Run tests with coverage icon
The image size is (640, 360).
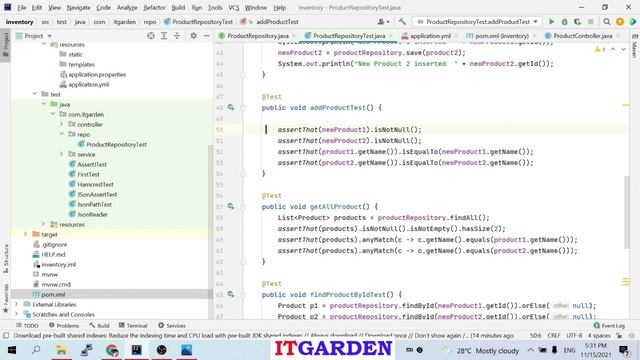tap(577, 22)
